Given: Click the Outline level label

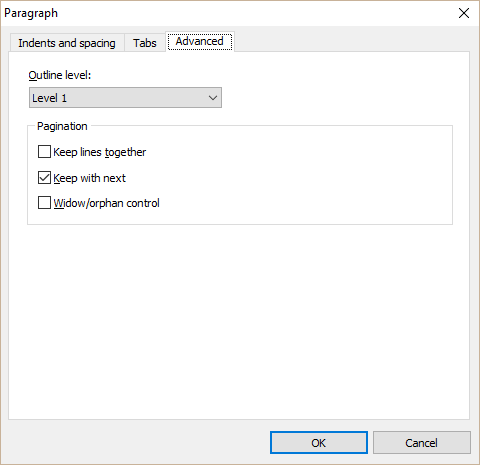Looking at the screenshot, I should pos(60,75).
